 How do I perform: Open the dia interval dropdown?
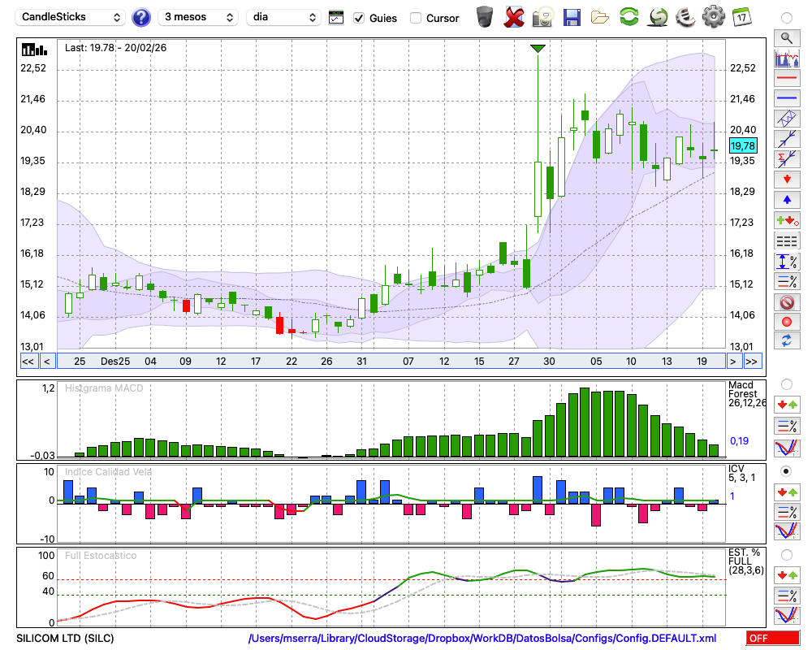pyautogui.click(x=283, y=17)
